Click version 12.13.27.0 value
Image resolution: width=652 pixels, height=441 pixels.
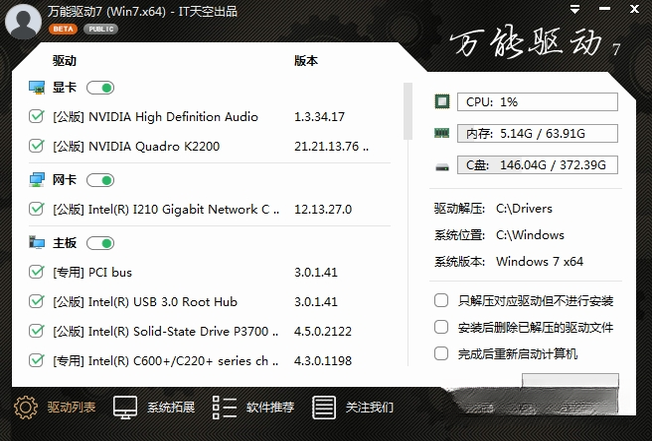(323, 209)
